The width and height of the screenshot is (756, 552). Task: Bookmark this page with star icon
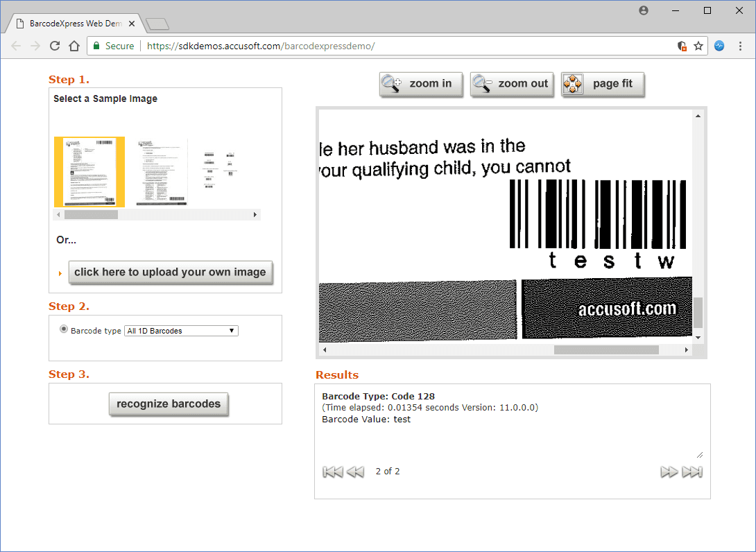click(x=698, y=46)
